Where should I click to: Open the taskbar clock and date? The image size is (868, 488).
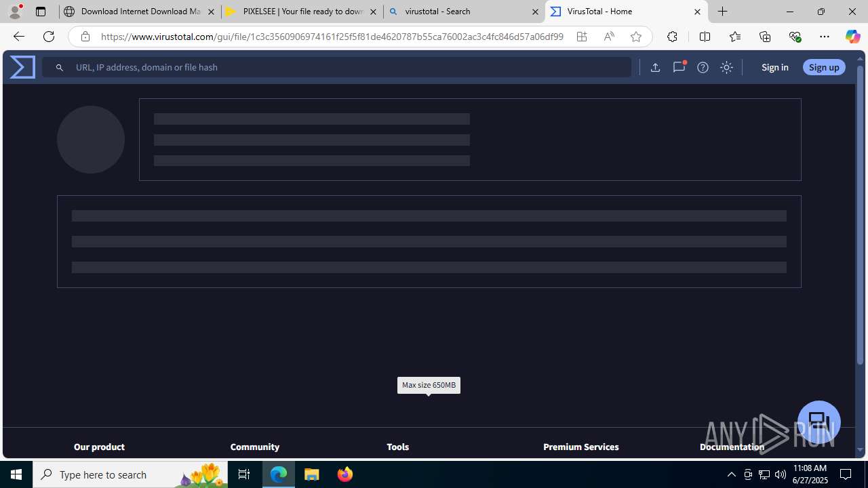point(810,474)
